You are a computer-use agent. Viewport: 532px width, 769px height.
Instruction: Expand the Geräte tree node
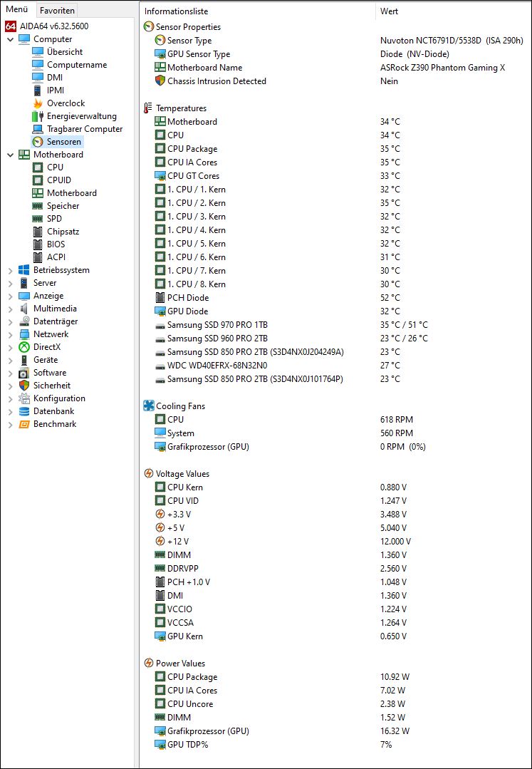(10, 360)
